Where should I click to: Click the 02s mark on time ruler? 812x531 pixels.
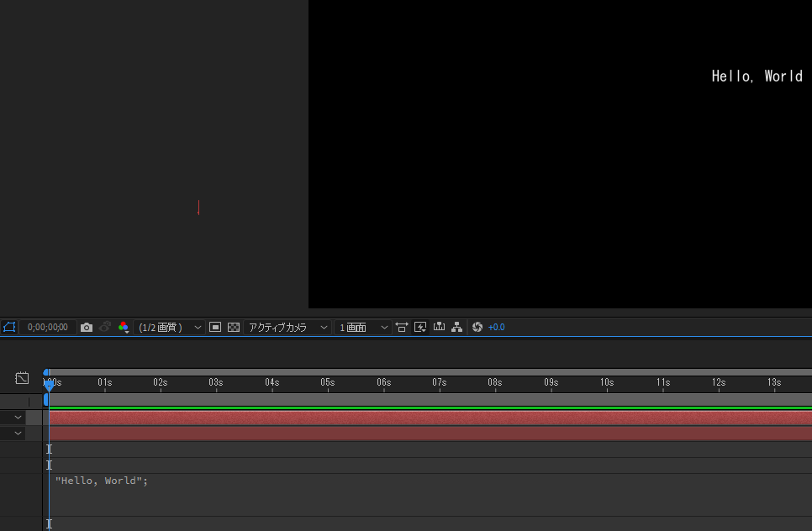(x=160, y=382)
